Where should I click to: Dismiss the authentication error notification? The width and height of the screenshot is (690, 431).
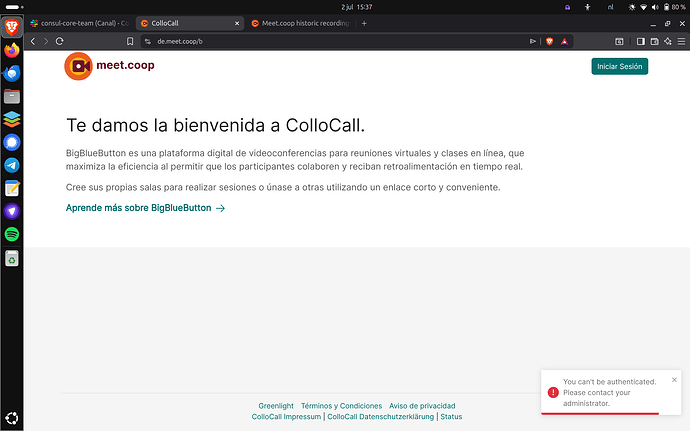[674, 379]
